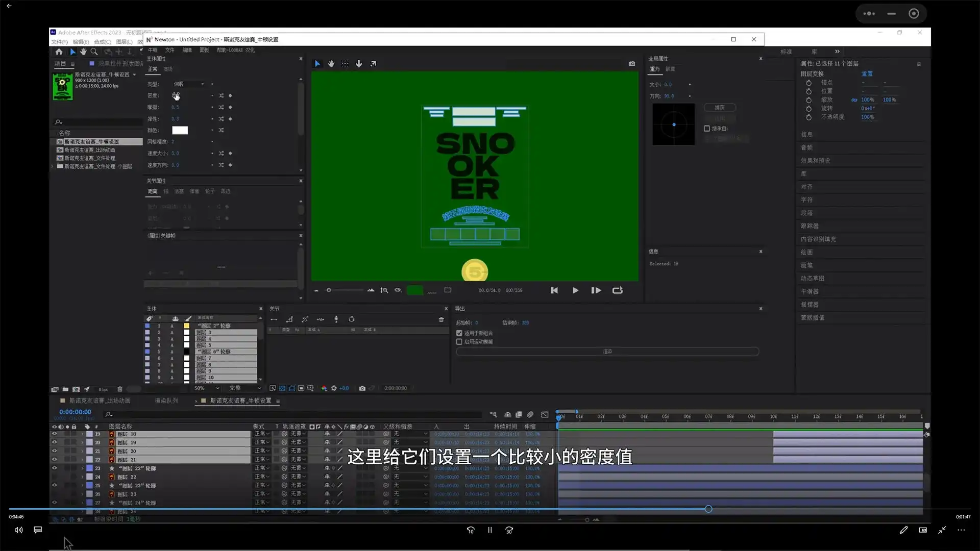980x551 pixels.
Task: Expand layer 图层 22 in the timeline
Action: (x=82, y=477)
